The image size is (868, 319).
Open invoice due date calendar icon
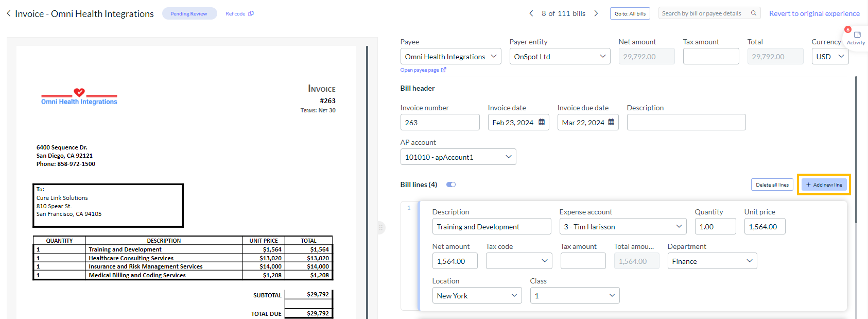611,122
